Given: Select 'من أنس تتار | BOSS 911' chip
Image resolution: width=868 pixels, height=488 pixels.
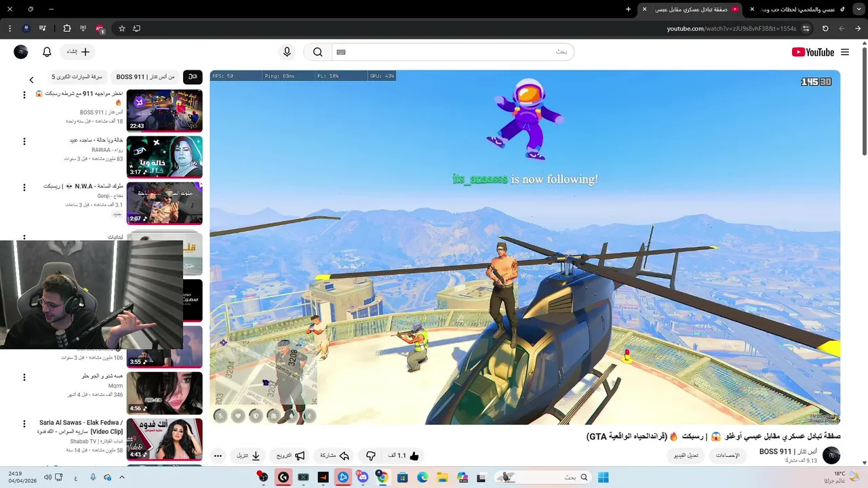Looking at the screenshot, I should pos(145,77).
